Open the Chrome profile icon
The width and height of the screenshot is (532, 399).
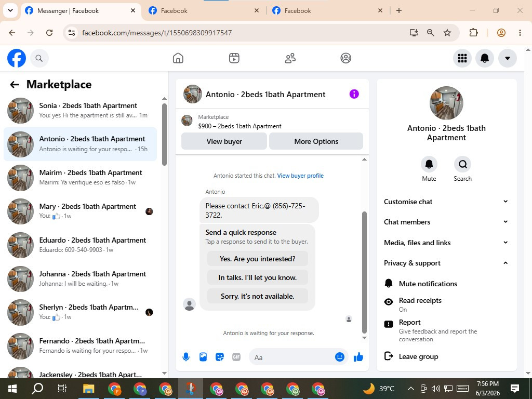(501, 33)
